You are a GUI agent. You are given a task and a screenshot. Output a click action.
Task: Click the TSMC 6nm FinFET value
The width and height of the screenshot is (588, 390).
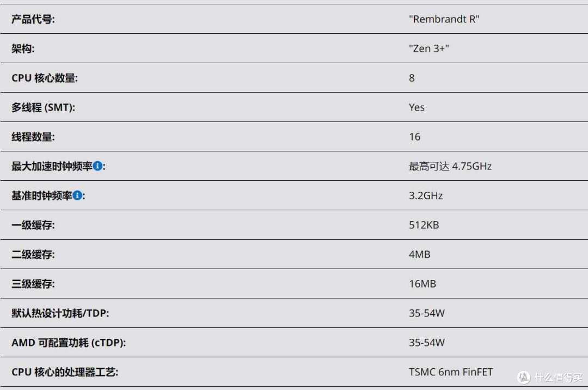(451, 372)
